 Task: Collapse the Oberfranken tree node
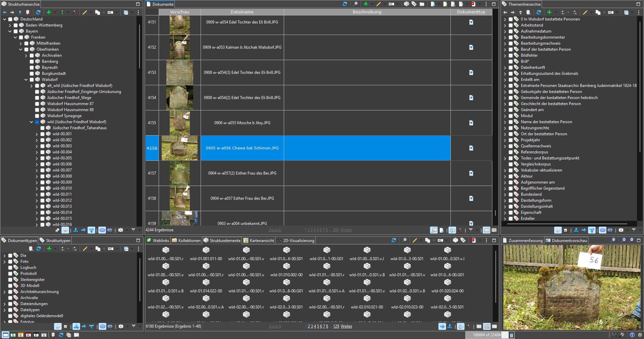[20, 49]
